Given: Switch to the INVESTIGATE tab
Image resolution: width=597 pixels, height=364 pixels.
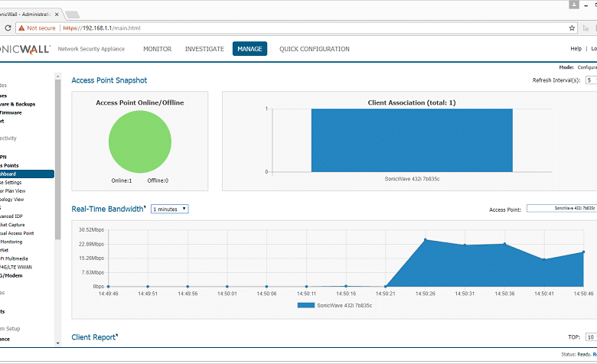Looking at the screenshot, I should (x=204, y=49).
